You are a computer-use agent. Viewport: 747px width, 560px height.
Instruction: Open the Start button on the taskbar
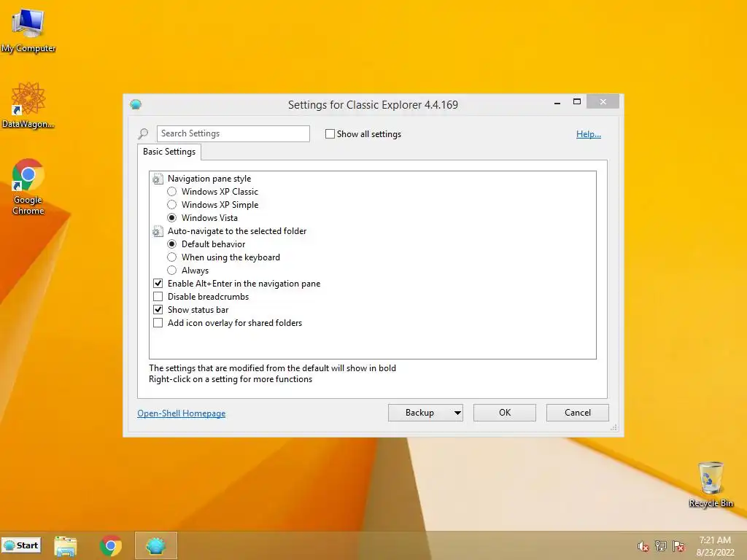pyautogui.click(x=21, y=545)
